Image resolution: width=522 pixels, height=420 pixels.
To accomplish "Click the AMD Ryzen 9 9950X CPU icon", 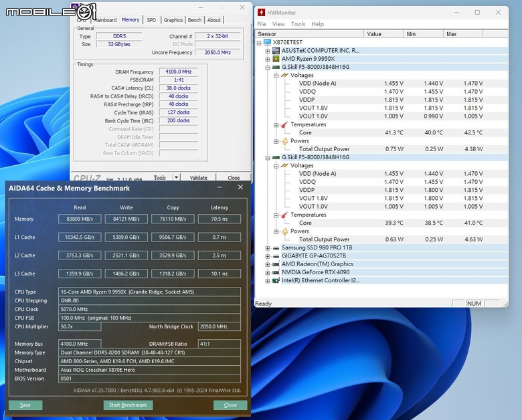I will pyautogui.click(x=276, y=59).
